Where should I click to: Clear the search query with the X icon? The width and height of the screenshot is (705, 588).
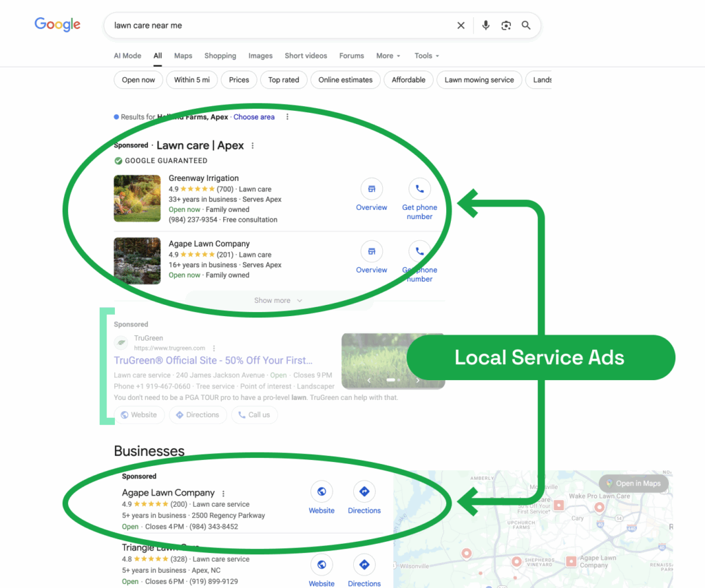461,25
